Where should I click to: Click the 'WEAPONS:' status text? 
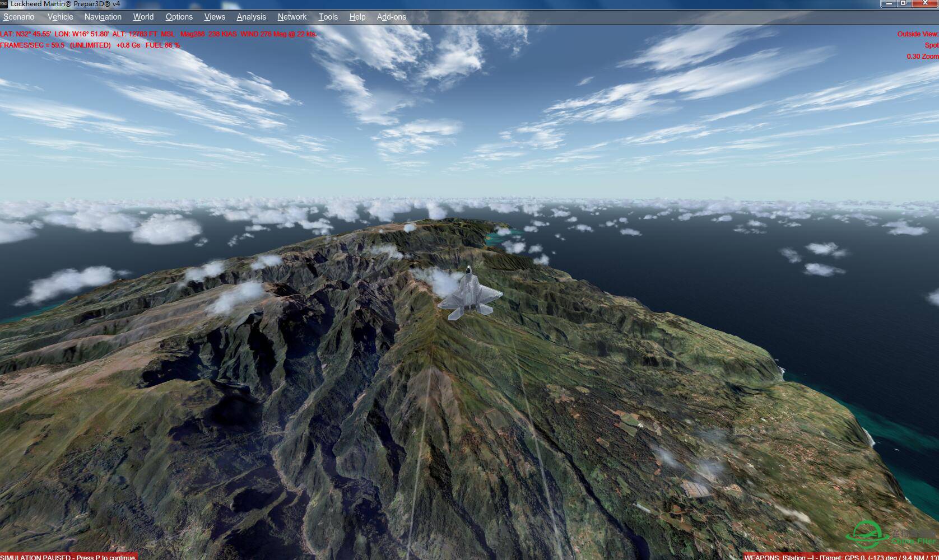click(762, 557)
